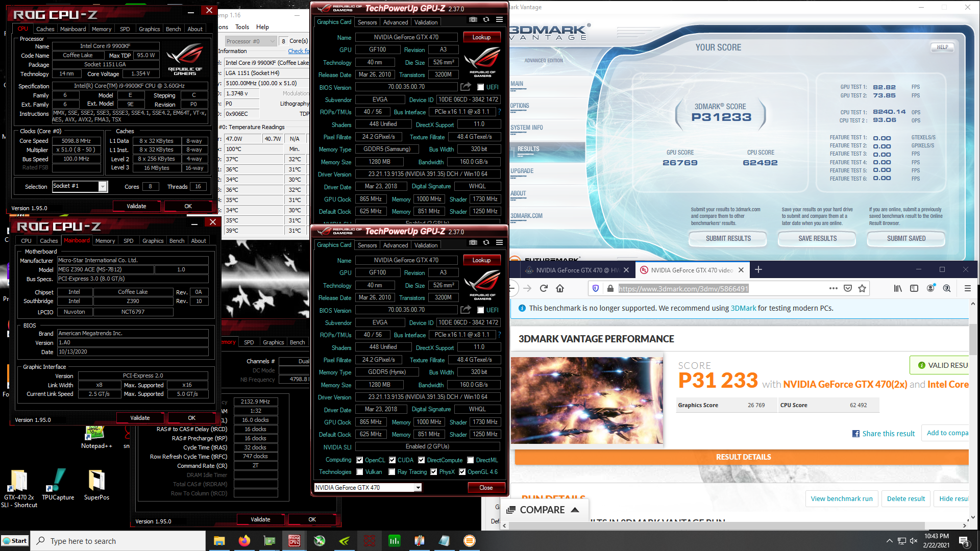Open the hamburger menu in the bottom GPU-Z window
The height and width of the screenshot is (551, 980).
point(499,243)
